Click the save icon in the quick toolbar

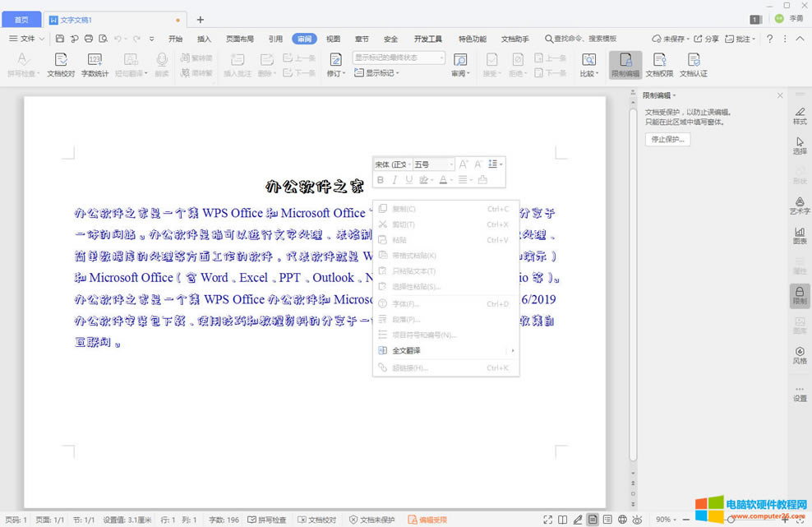tap(60, 39)
